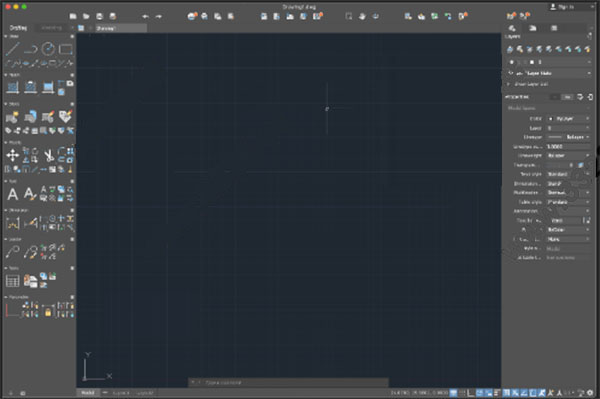
Task: Select the Rectangle tool in the Draw set
Action: [65, 49]
